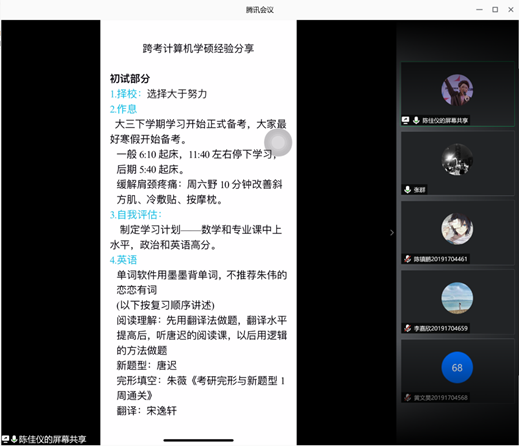Screen dimensions: 519x446
Task: Click the screen-share icon in bottom-left status label
Action: pos(5,439)
